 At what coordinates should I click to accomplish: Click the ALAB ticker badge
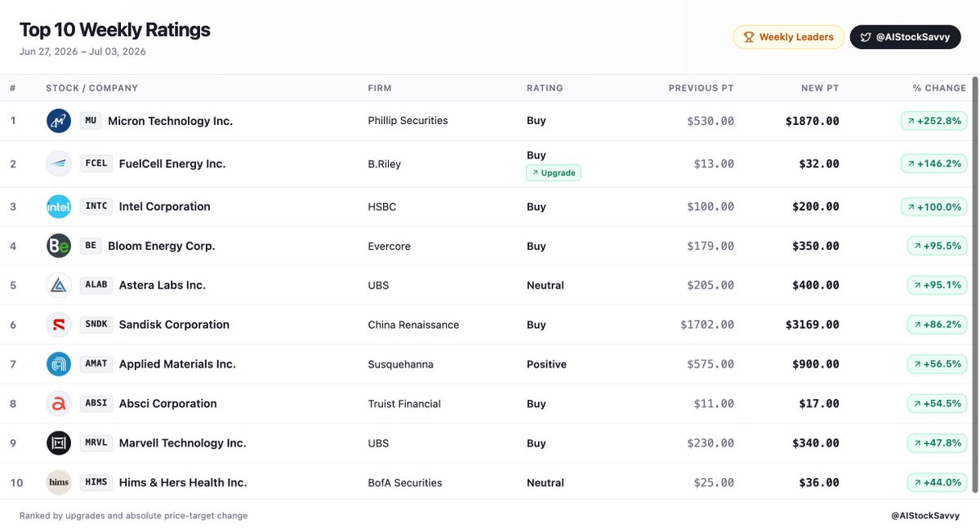[96, 285]
